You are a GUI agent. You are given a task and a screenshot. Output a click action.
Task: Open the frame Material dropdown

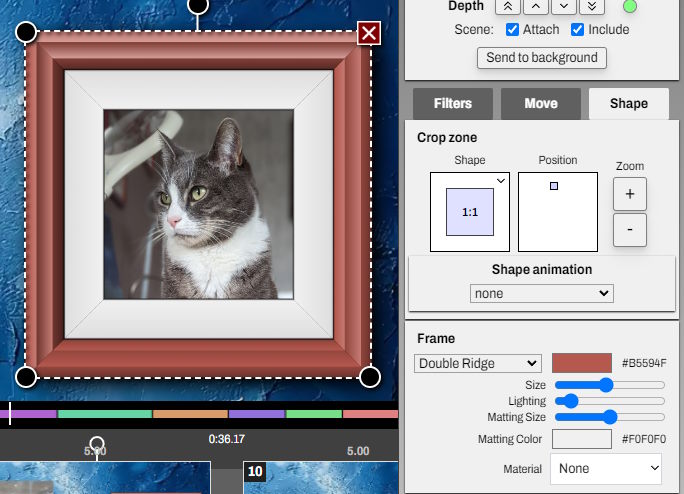click(x=606, y=468)
